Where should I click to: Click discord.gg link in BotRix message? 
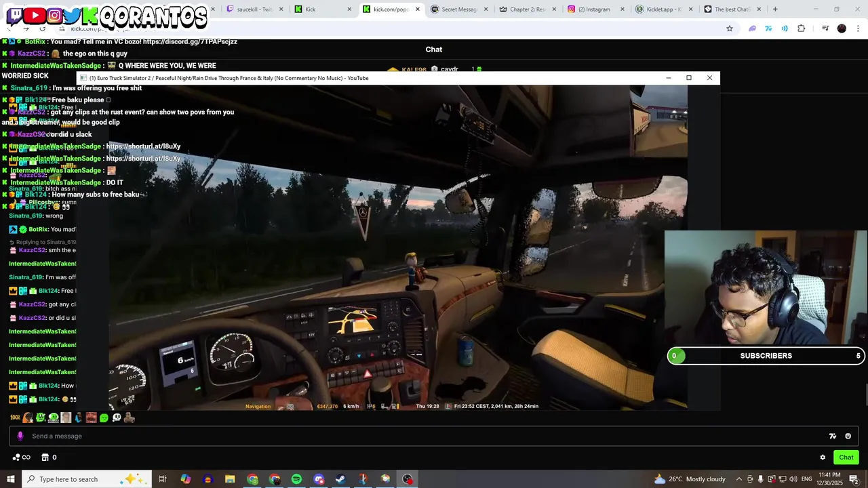pyautogui.click(x=190, y=41)
